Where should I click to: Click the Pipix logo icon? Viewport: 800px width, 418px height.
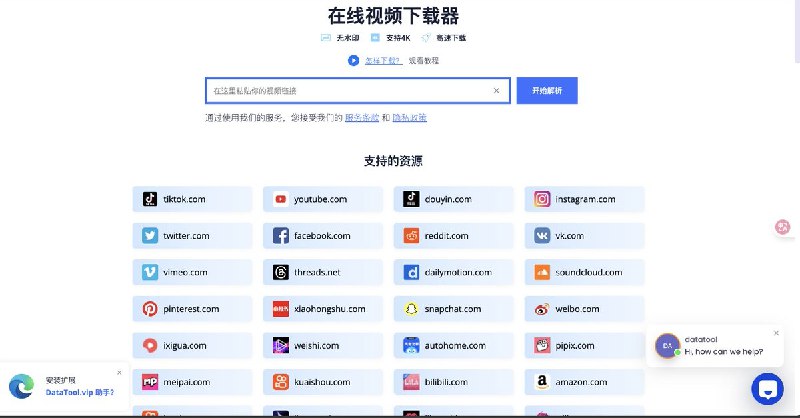pos(542,346)
